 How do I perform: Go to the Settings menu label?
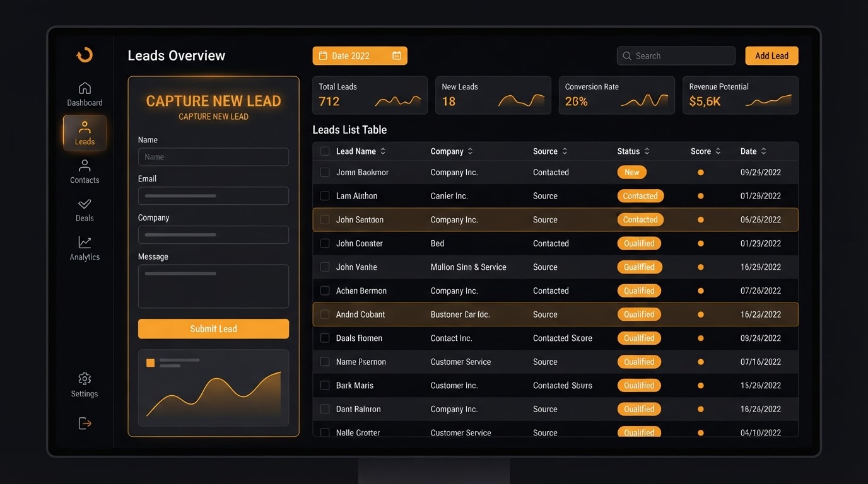click(85, 394)
